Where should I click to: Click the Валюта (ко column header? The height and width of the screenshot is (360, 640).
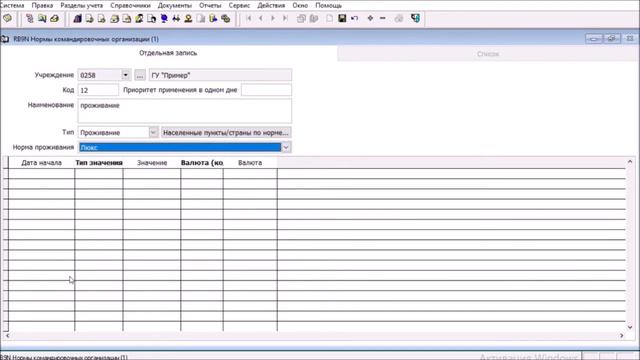coord(202,162)
